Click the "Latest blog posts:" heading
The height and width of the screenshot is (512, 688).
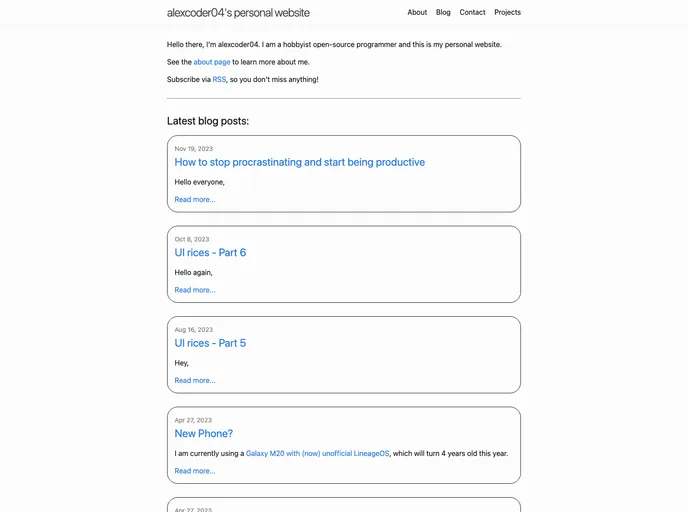click(208, 121)
